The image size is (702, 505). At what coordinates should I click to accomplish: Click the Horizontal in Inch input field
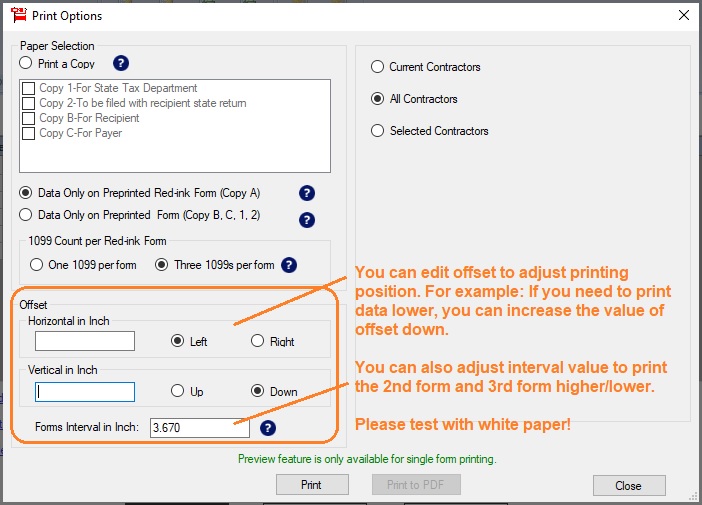tap(85, 341)
